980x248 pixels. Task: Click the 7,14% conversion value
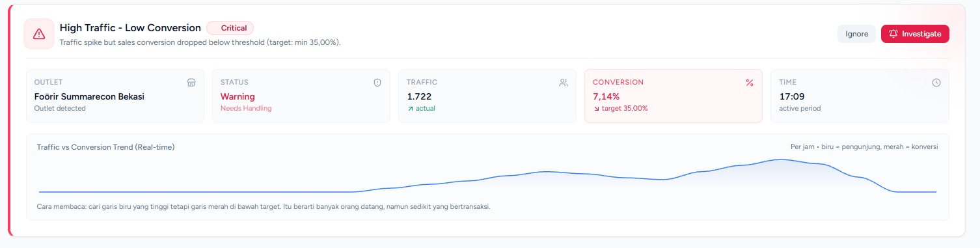pos(606,96)
